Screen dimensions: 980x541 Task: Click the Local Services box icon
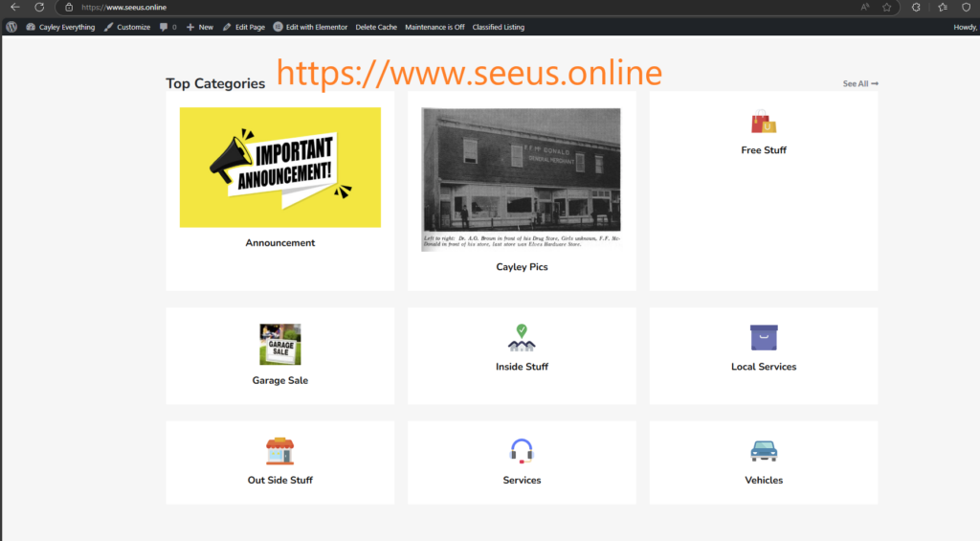pyautogui.click(x=764, y=338)
